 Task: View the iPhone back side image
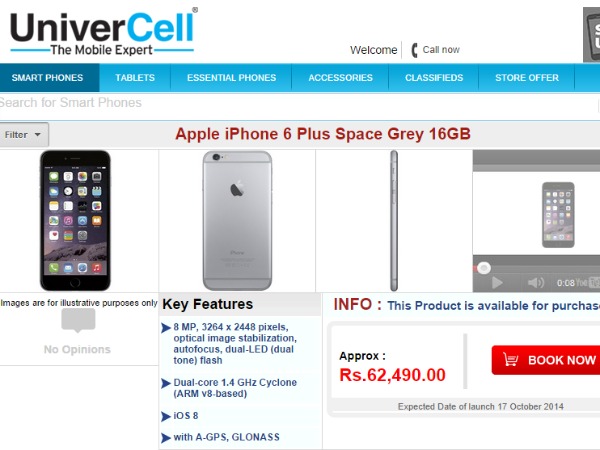coord(237,220)
